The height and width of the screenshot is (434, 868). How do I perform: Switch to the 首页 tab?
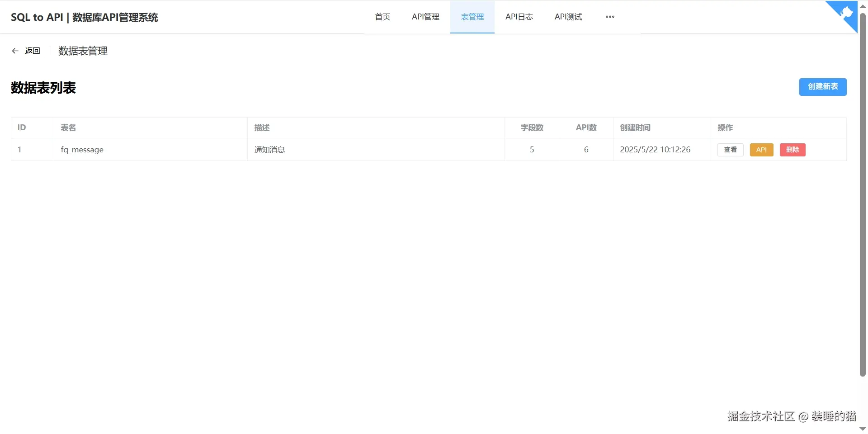tap(382, 17)
